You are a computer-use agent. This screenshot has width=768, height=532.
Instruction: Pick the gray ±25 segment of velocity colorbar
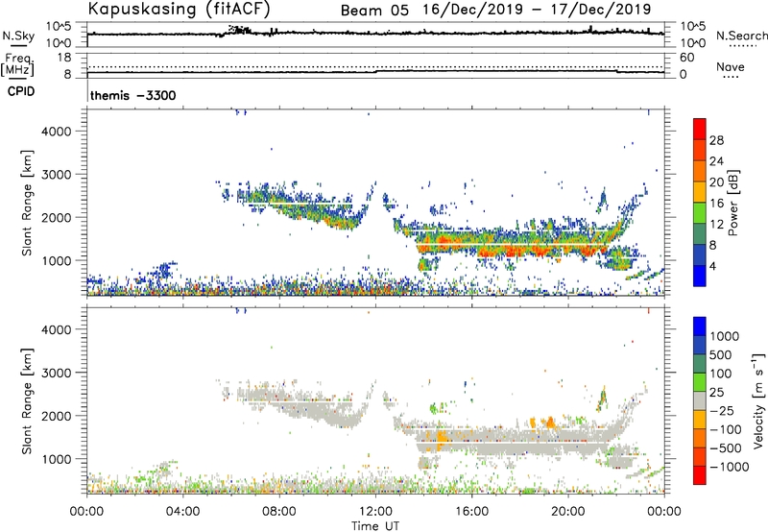click(700, 400)
